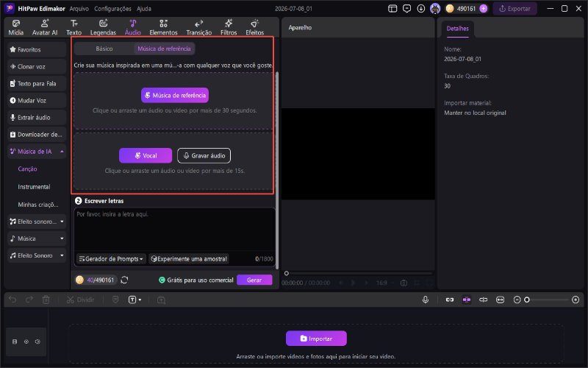Click the marker icon in timeline toolbar

(x=115, y=300)
